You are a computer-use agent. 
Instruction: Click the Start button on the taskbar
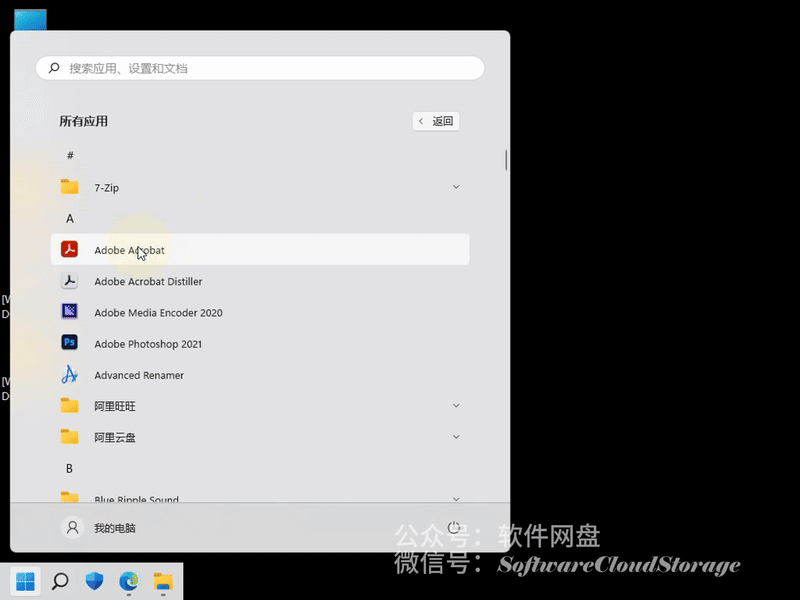(x=23, y=578)
